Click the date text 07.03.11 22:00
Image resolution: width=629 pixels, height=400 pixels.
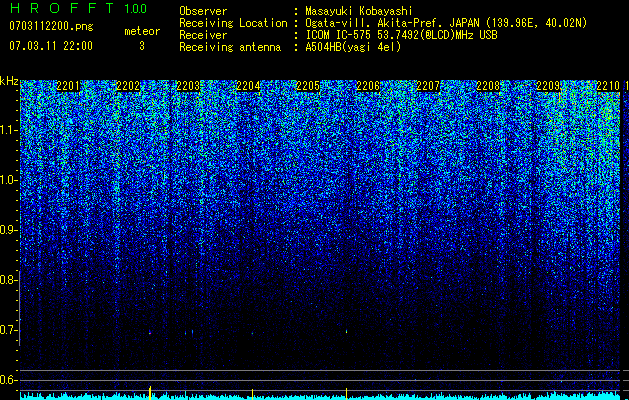(x=51, y=46)
